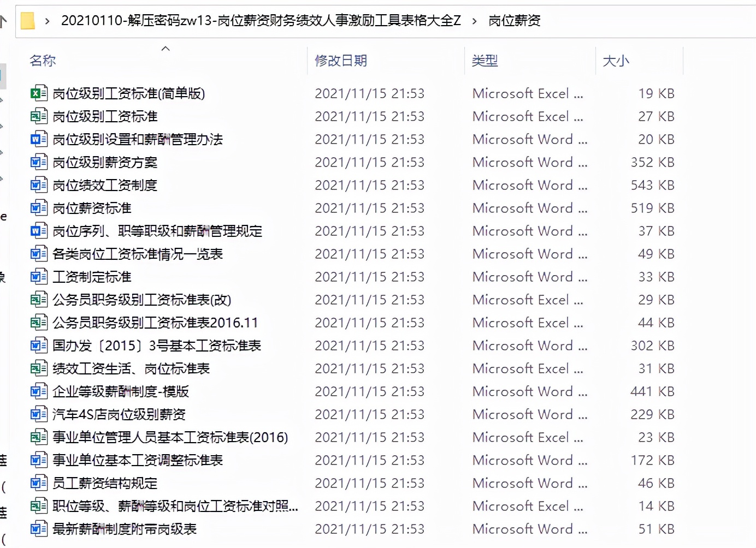This screenshot has width=756, height=548.
Task: Click the 519 KB size cell
Action: click(x=652, y=208)
